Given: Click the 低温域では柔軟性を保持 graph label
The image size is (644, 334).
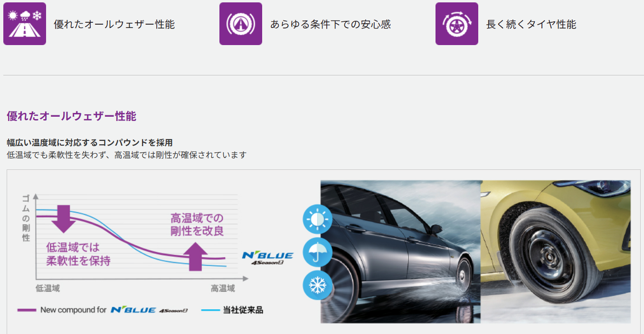Looking at the screenshot, I should tap(78, 254).
